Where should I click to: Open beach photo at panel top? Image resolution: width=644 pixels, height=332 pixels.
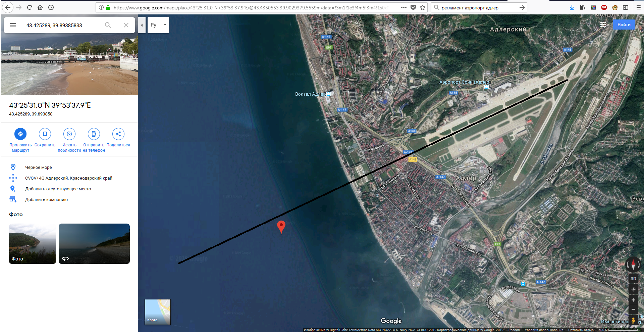coord(69,64)
